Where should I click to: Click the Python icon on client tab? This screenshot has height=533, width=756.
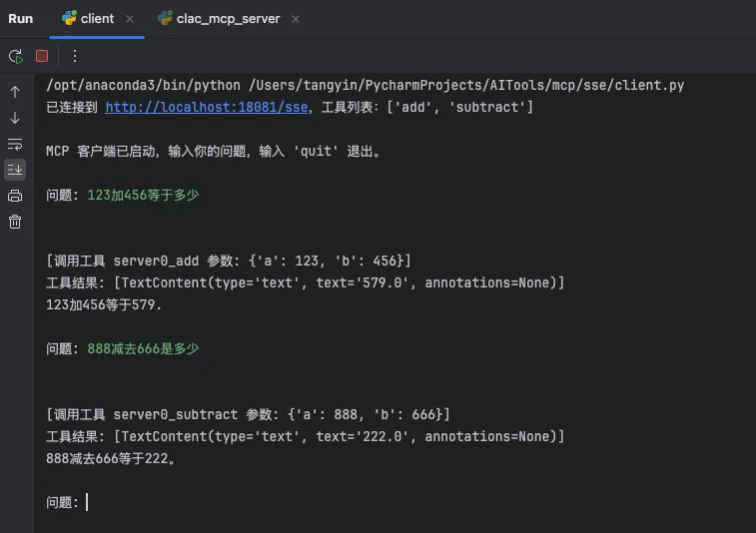pyautogui.click(x=69, y=19)
